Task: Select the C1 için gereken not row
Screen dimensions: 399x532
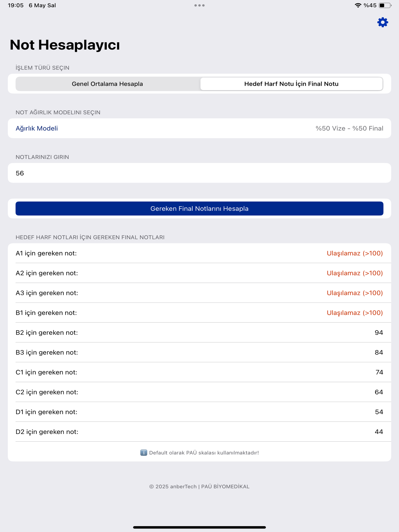Action: [199, 372]
